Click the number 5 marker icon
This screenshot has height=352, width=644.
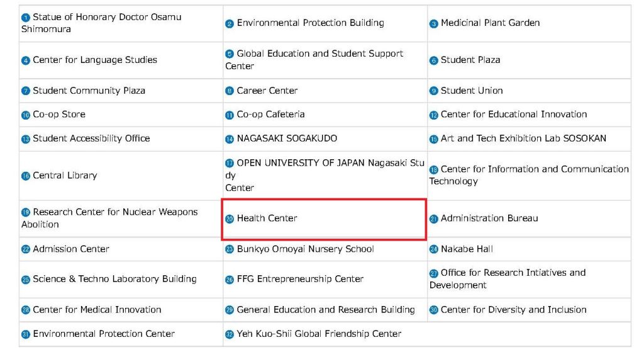230,54
